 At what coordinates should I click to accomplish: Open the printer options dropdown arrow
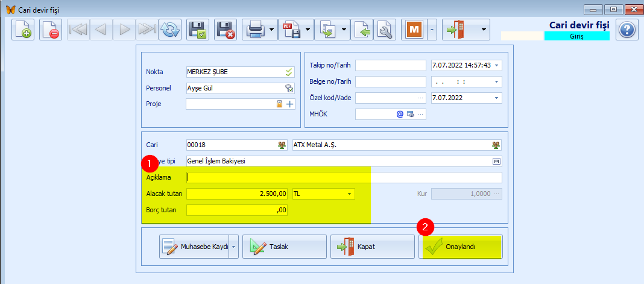pyautogui.click(x=273, y=30)
